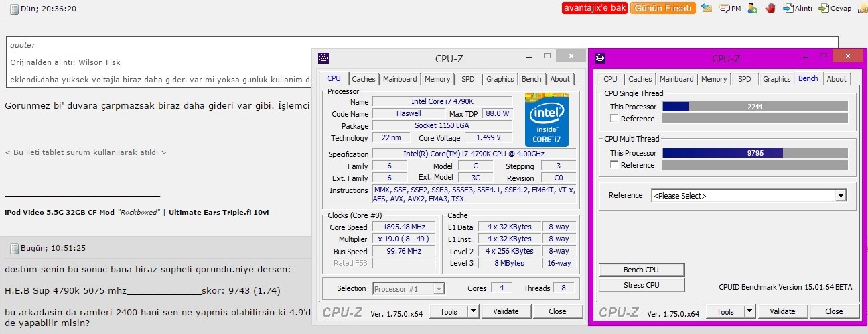This screenshot has width=868, height=334.
Task: Open the Memory tab in the right CPU-Z window
Action: pyautogui.click(x=714, y=79)
